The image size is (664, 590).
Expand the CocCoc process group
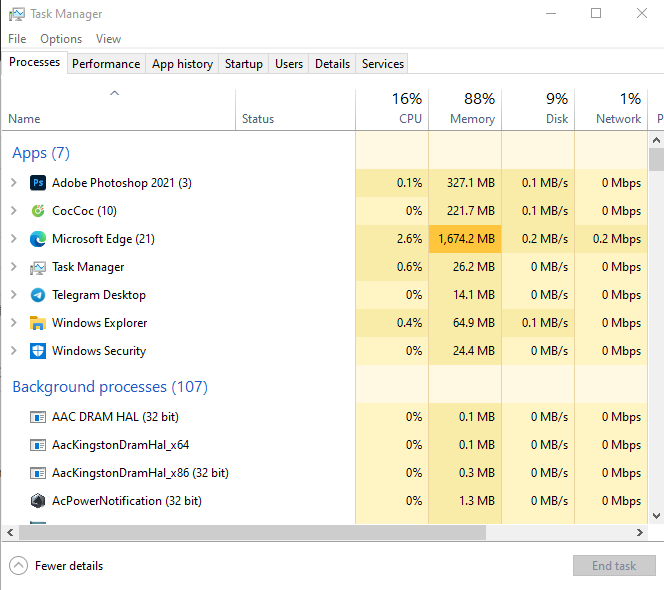click(x=13, y=211)
